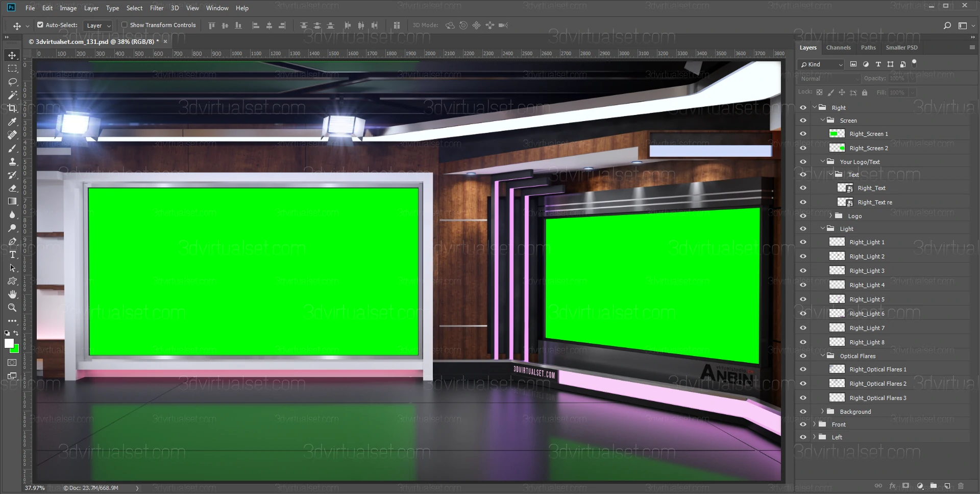The image size is (980, 494).
Task: Collapse the Screen group
Action: coord(823,121)
